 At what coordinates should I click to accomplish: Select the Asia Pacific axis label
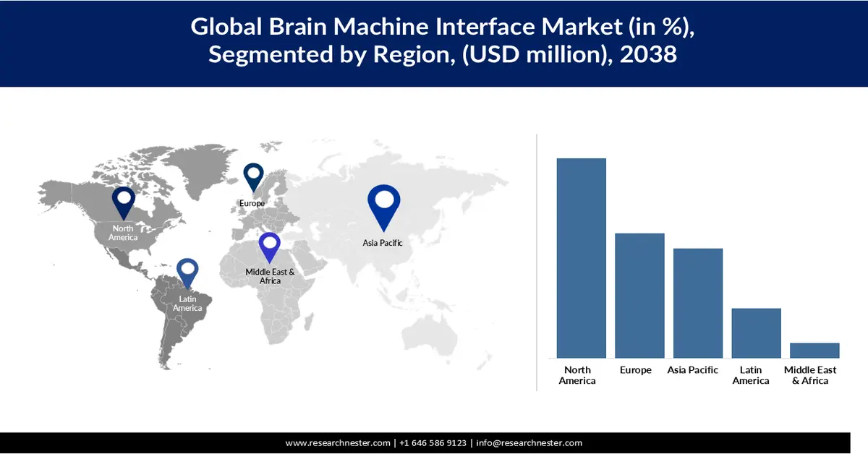[x=692, y=370]
